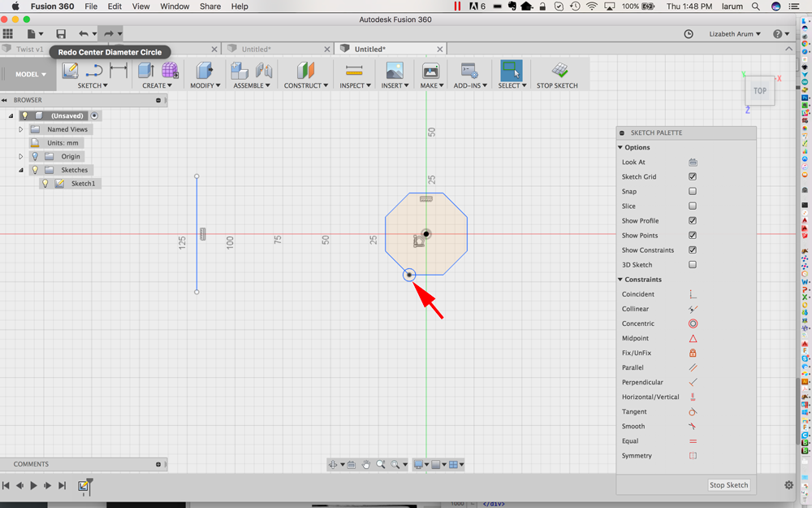The height and width of the screenshot is (508, 812).
Task: Select the New Component assemble icon
Action: coord(240,70)
